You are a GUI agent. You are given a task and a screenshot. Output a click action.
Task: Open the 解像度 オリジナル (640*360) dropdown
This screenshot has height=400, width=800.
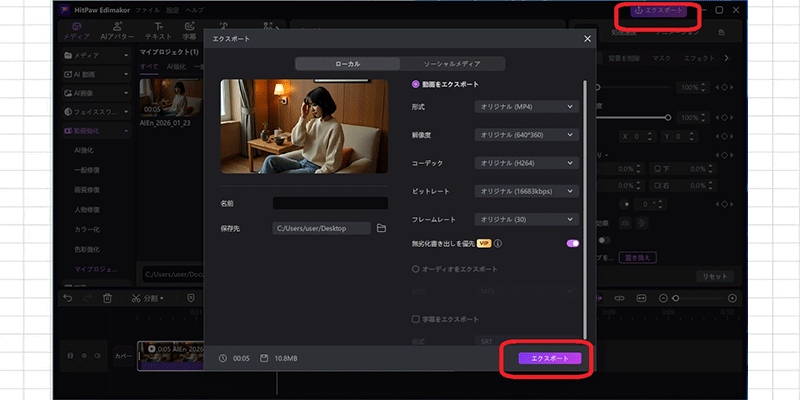tap(527, 135)
